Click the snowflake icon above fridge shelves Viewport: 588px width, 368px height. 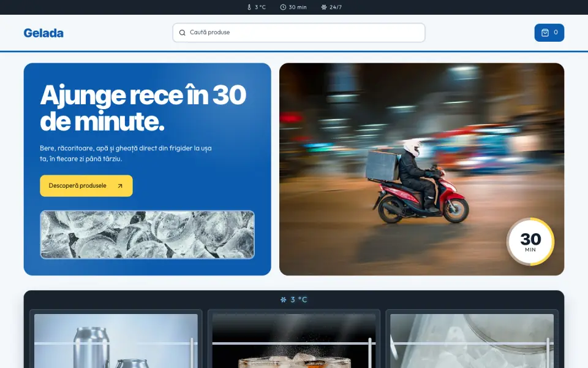click(283, 300)
